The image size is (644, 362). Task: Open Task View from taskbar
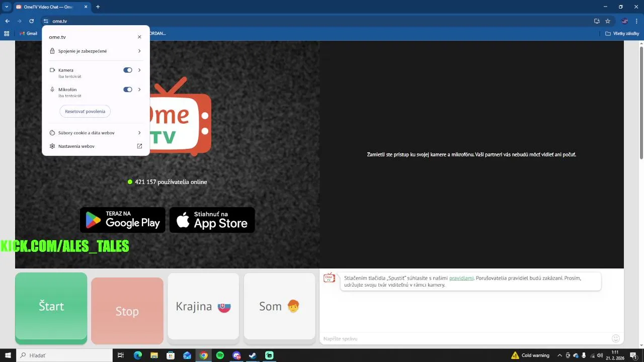(x=121, y=355)
